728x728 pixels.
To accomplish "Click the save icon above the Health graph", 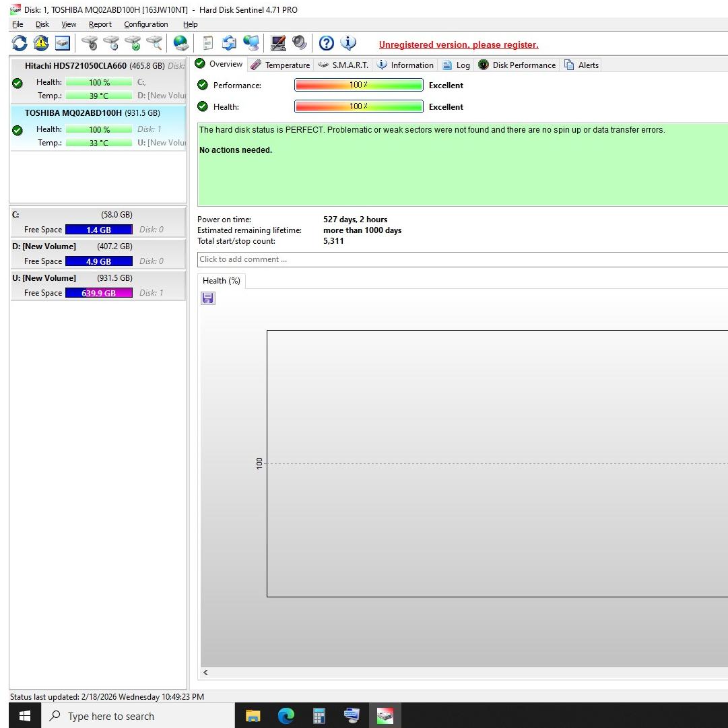I will (x=208, y=298).
